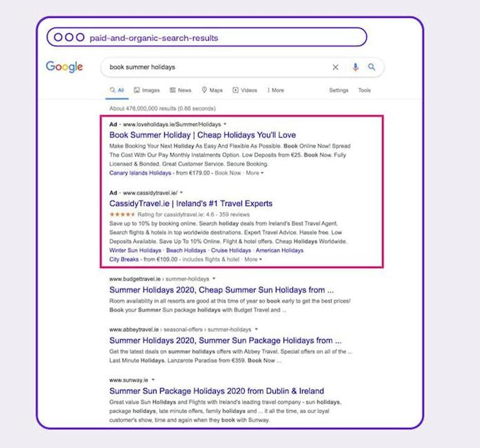Open 'Book Summer Holiday | Cheap Holidays You'll Love' ad
This screenshot has height=448, width=480.
coord(202,135)
